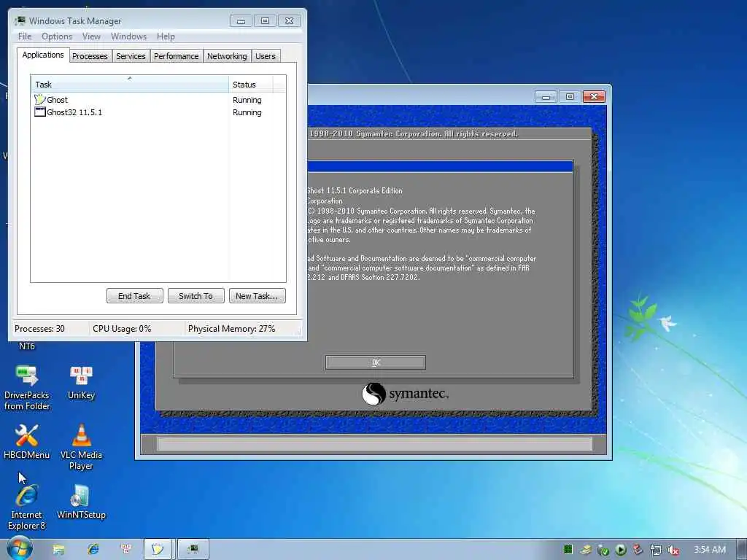
Task: Click the Physical Memory: 27% status text
Action: 231,329
